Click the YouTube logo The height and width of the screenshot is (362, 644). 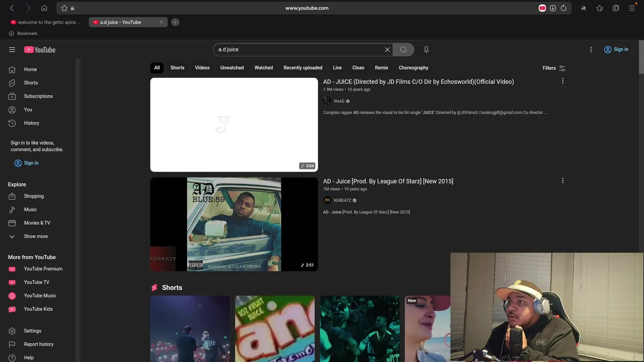coord(40,49)
